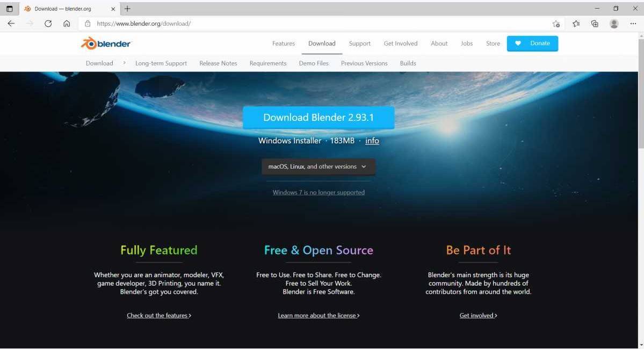Click the scrollbar down arrow
Screen dimensions: 644x349
641,345
